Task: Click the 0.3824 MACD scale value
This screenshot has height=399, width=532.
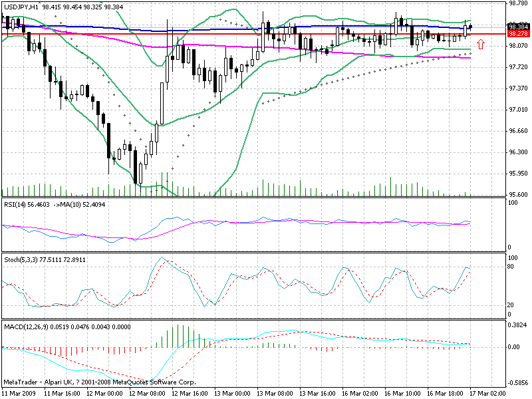Action: (517, 325)
